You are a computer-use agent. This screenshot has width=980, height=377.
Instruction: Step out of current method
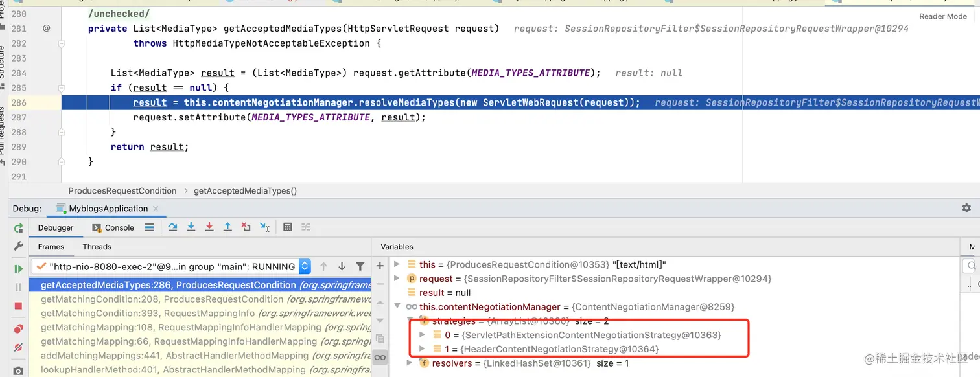click(227, 227)
